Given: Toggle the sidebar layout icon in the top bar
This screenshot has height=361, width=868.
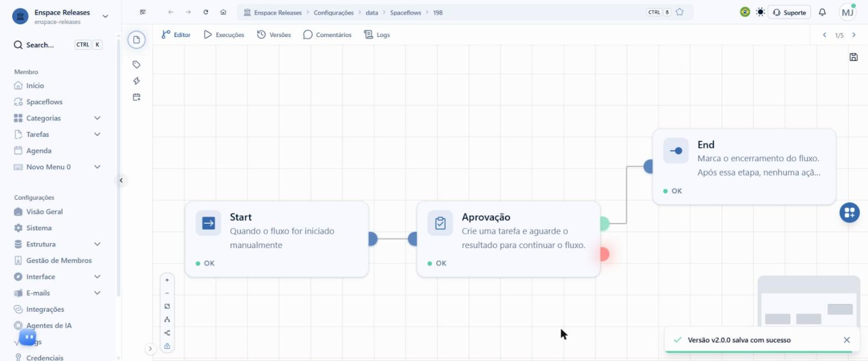Looking at the screenshot, I should [143, 12].
